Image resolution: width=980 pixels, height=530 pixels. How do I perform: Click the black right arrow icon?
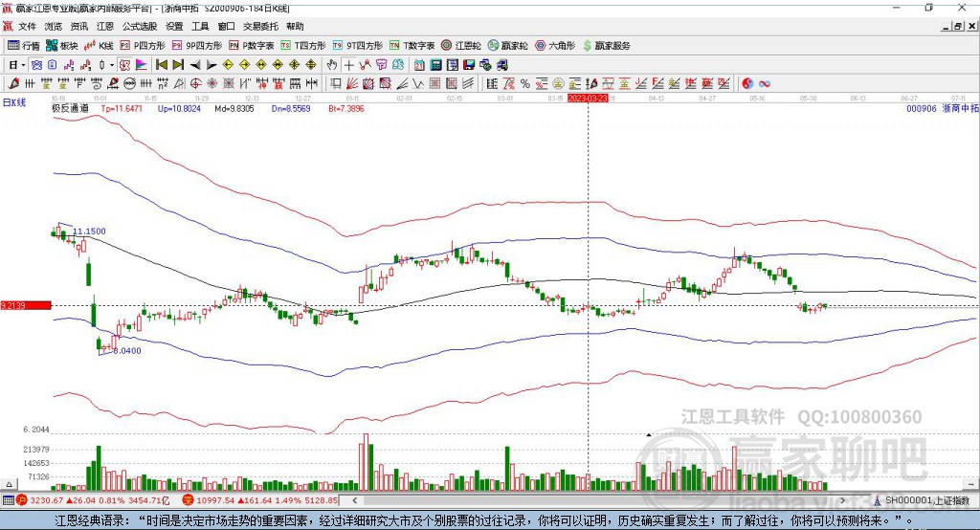[212, 65]
